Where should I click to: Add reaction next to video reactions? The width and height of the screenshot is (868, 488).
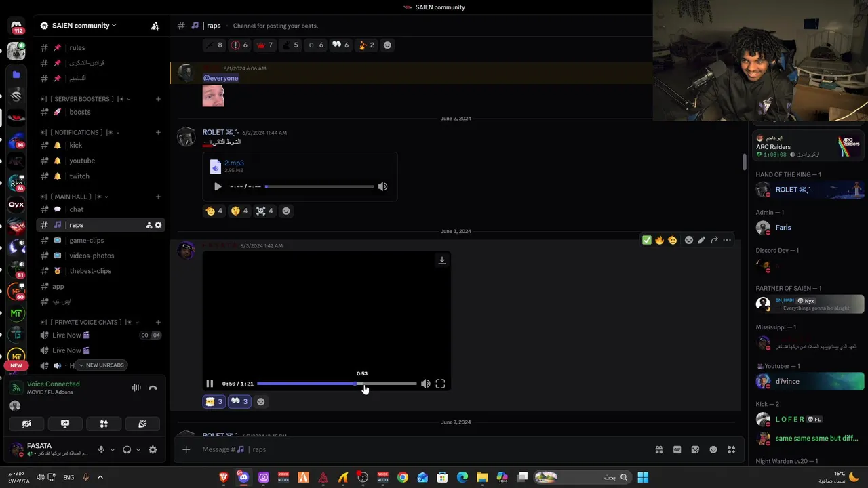[x=260, y=401]
